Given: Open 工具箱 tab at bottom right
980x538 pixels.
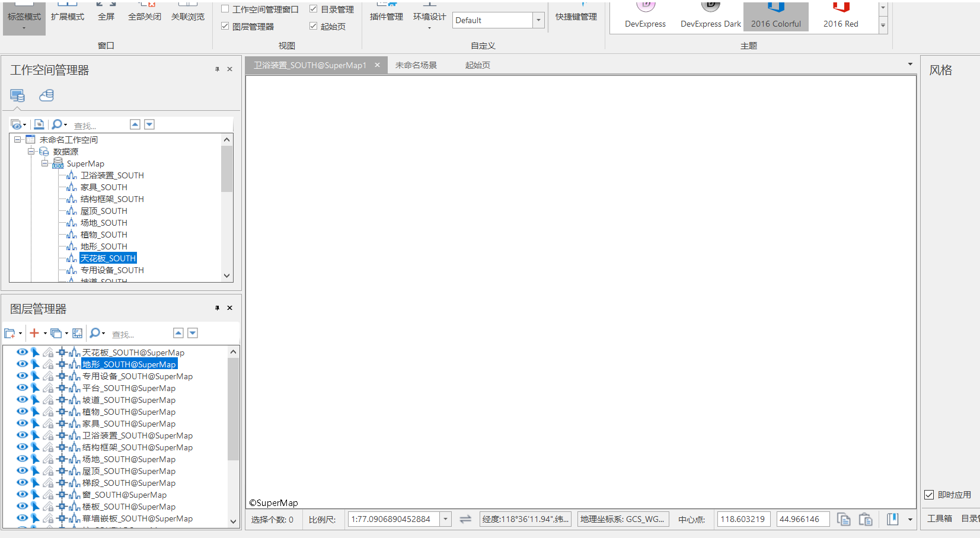Looking at the screenshot, I should click(x=940, y=518).
